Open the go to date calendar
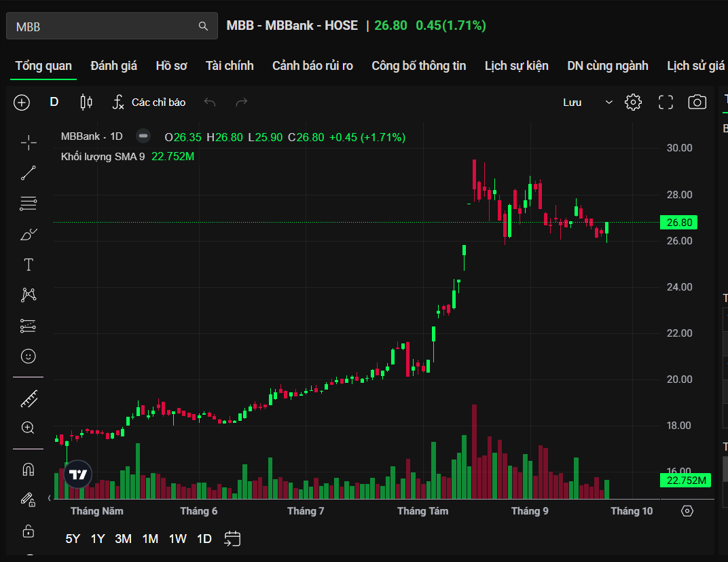This screenshot has width=728, height=562. pyautogui.click(x=232, y=539)
